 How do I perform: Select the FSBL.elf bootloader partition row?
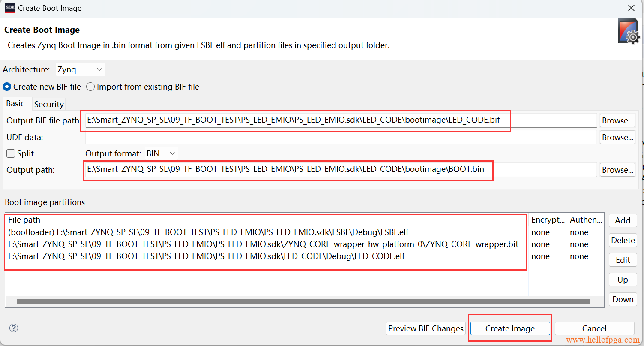pyautogui.click(x=208, y=232)
